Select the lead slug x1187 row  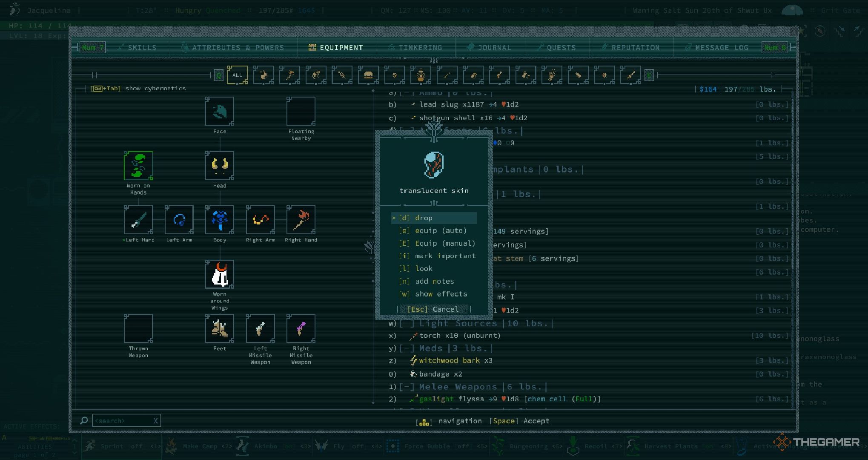click(x=589, y=104)
